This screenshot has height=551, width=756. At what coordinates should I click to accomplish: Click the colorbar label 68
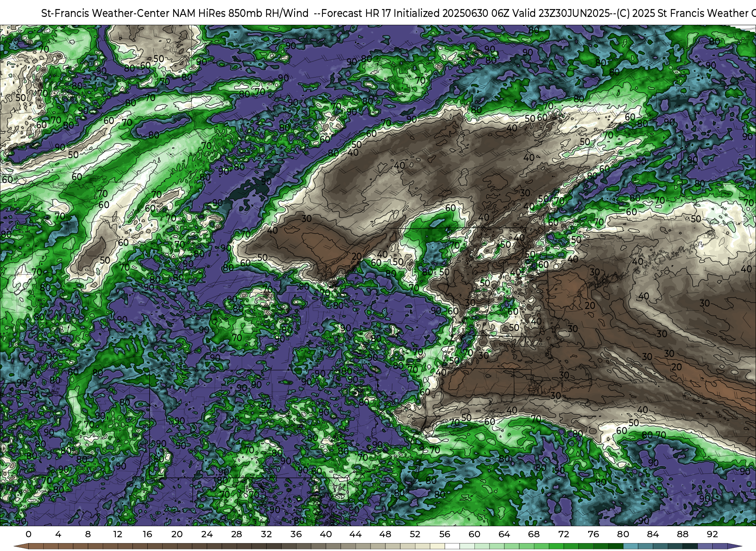[x=534, y=534]
